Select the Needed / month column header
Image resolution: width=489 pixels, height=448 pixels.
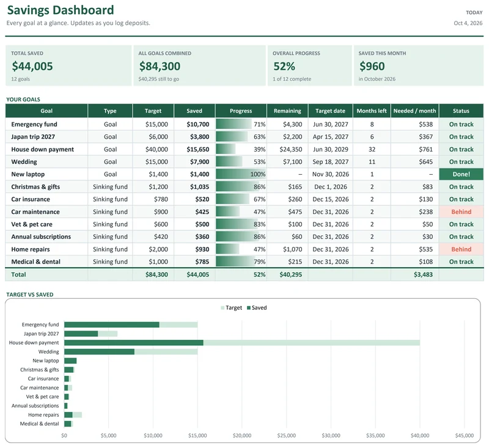[x=414, y=111]
